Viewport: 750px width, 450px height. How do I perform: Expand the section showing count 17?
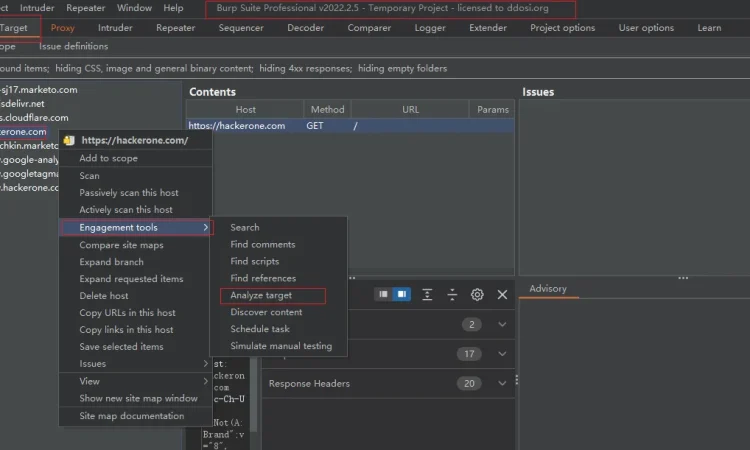pyautogui.click(x=502, y=354)
